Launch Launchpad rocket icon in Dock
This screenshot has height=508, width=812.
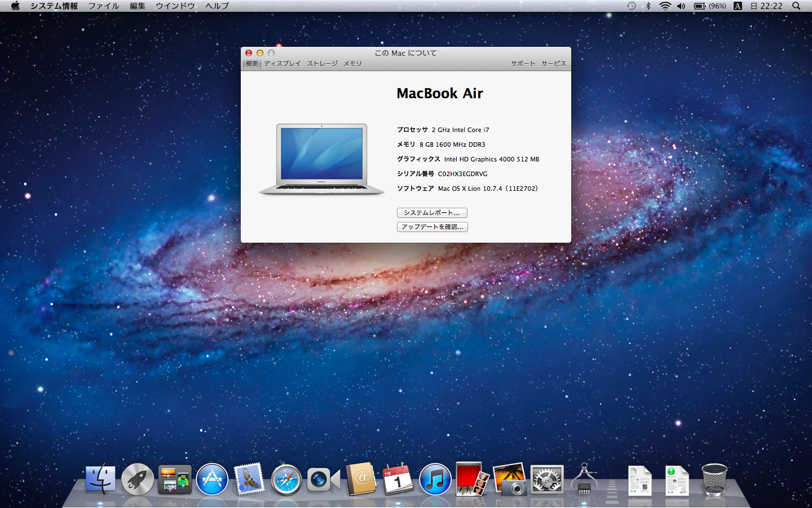[x=138, y=480]
